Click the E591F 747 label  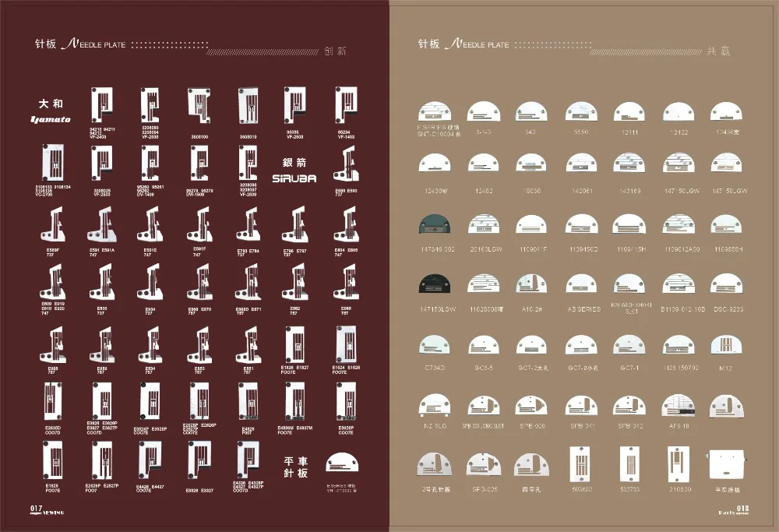pyautogui.click(x=199, y=252)
